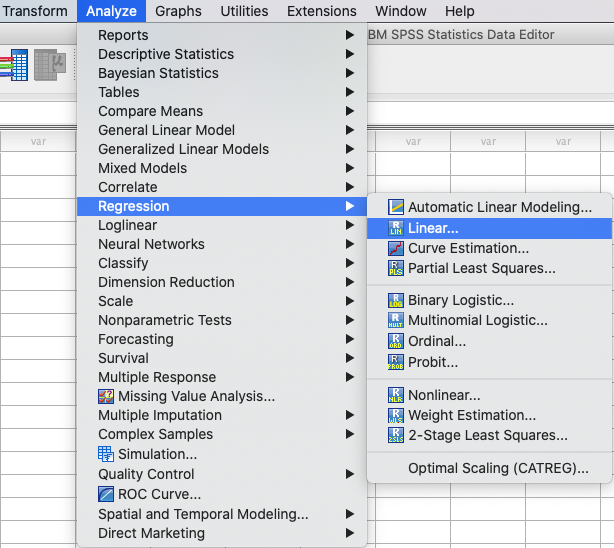Expand the Reports submenu arrow
614x548 pixels.
(x=350, y=35)
